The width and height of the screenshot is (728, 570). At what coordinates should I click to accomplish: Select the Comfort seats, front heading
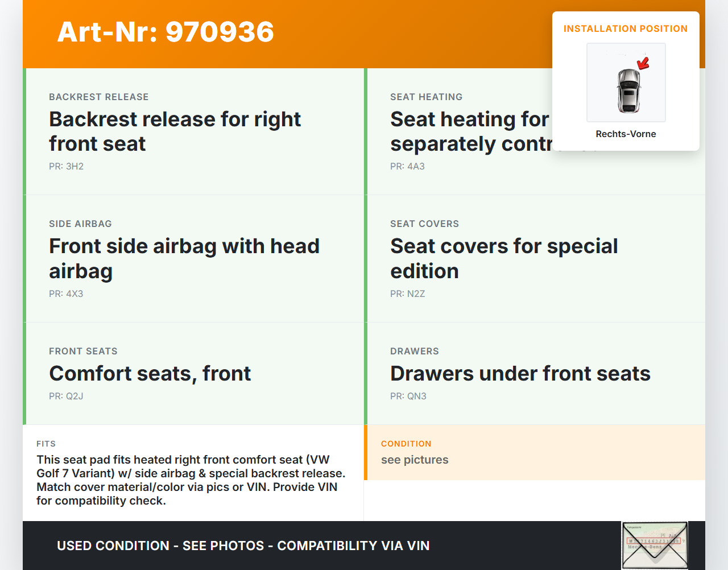pyautogui.click(x=150, y=373)
